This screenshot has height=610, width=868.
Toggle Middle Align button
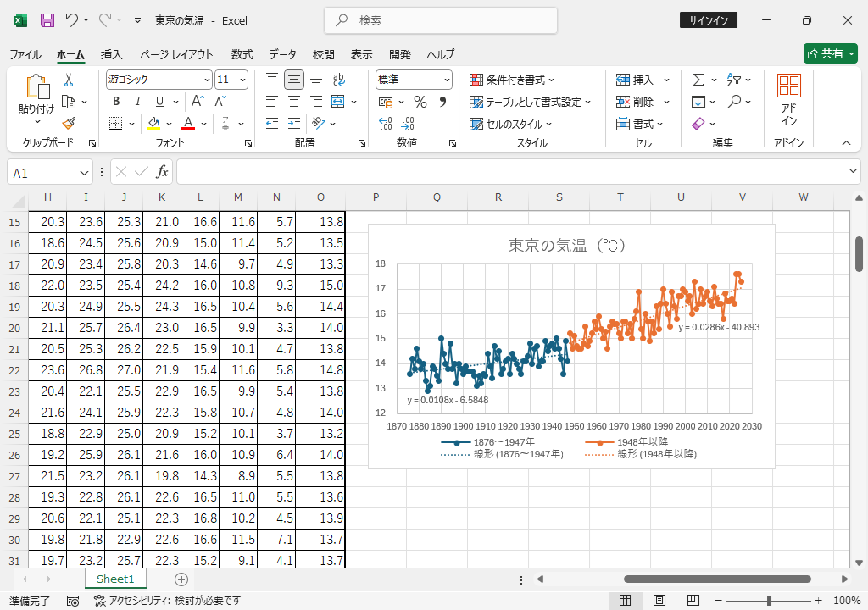tap(294, 80)
